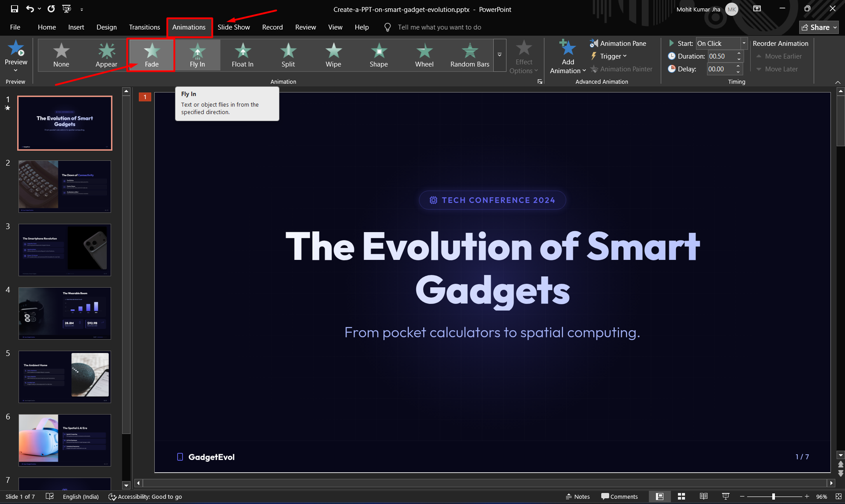
Task: Adjust the zoom slider handle
Action: click(x=773, y=497)
